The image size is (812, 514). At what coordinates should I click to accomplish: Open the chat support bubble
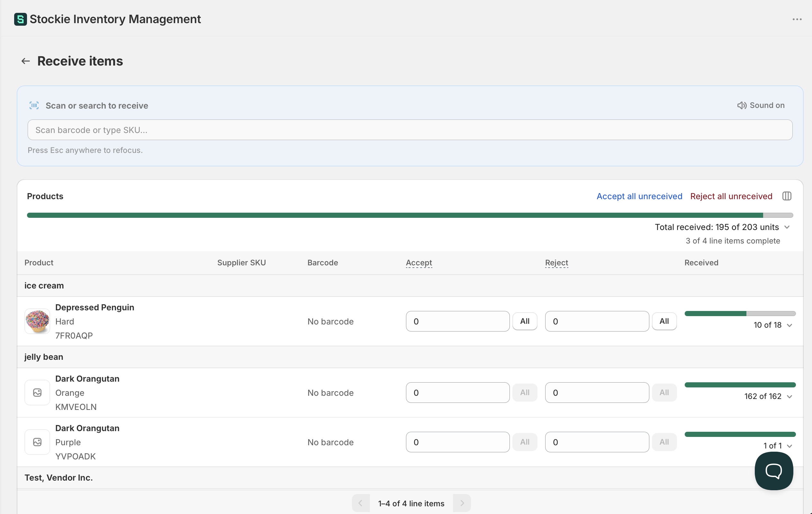point(773,471)
